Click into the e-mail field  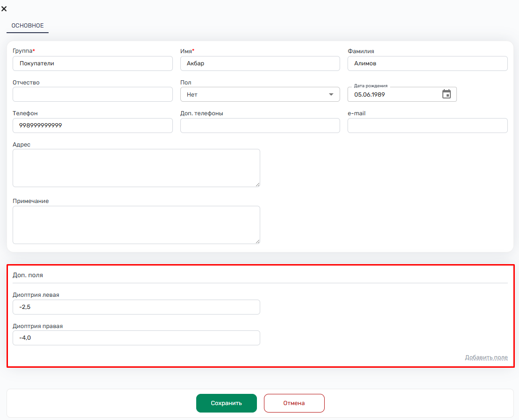(427, 126)
